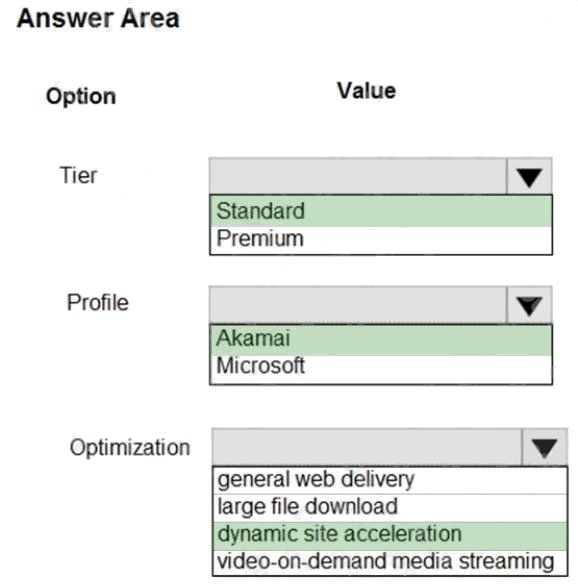Pick video-on-demand media streaming optimization
Screen dimensions: 578x586
(x=390, y=562)
